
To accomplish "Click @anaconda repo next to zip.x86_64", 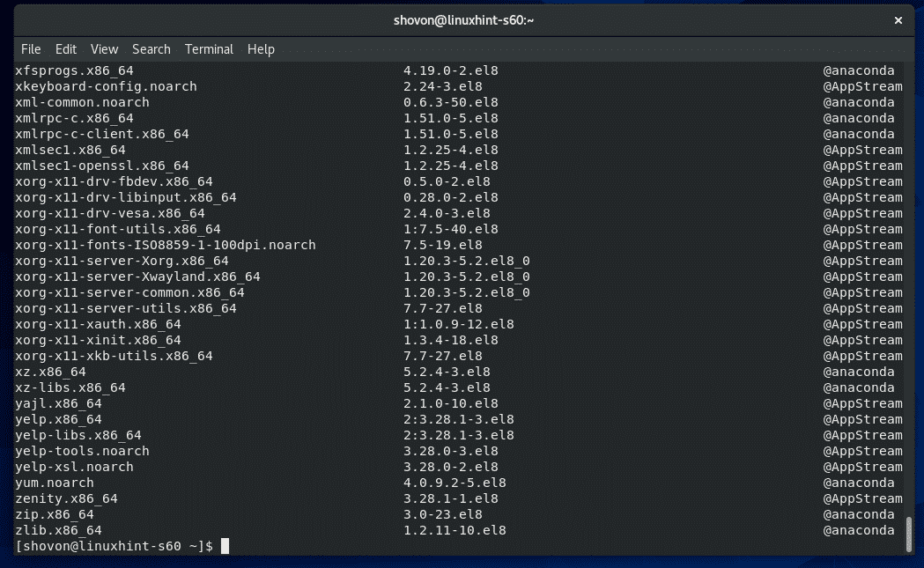I will (x=859, y=514).
